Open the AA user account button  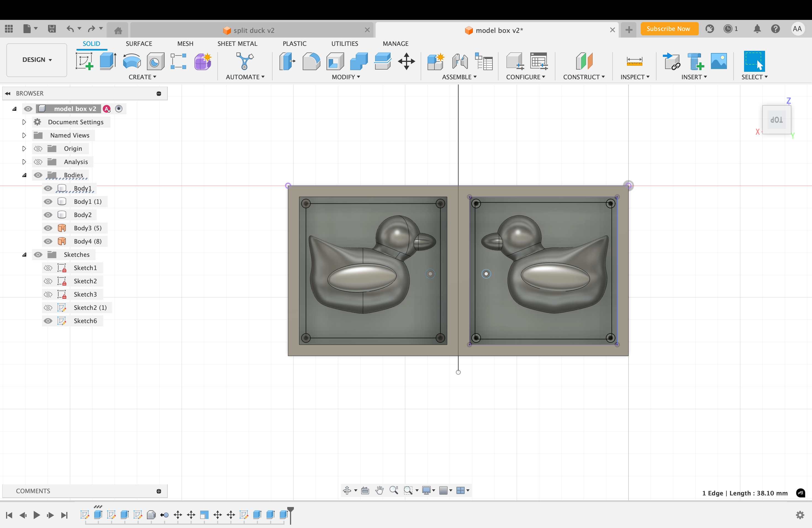click(797, 29)
